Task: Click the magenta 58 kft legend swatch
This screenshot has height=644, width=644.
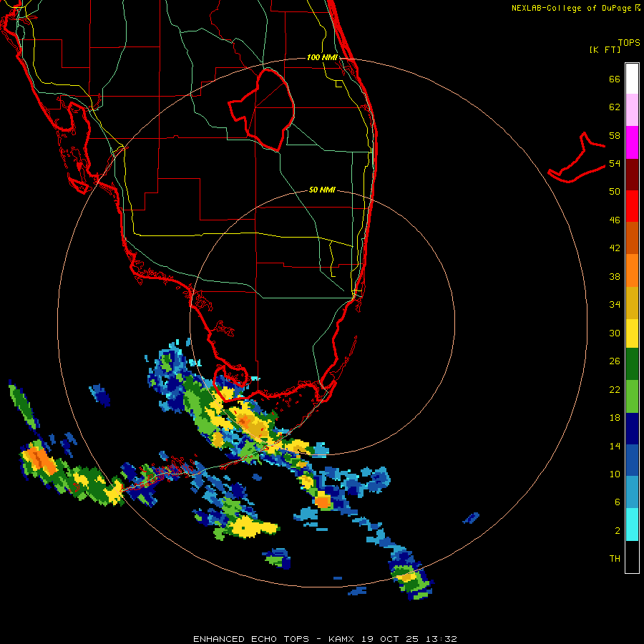Action: [632, 142]
